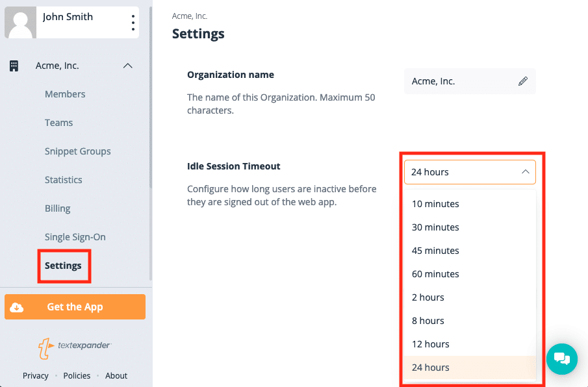Image resolution: width=588 pixels, height=387 pixels.
Task: Click the Organization name field
Action: (x=470, y=81)
